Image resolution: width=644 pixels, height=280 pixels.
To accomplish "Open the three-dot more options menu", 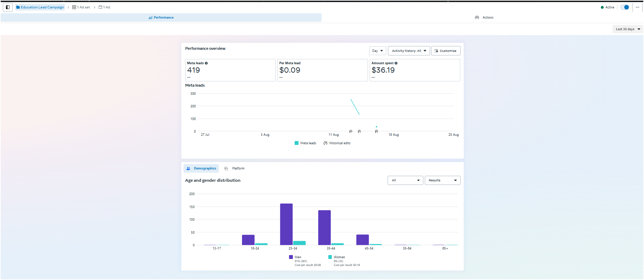I will 637,7.
